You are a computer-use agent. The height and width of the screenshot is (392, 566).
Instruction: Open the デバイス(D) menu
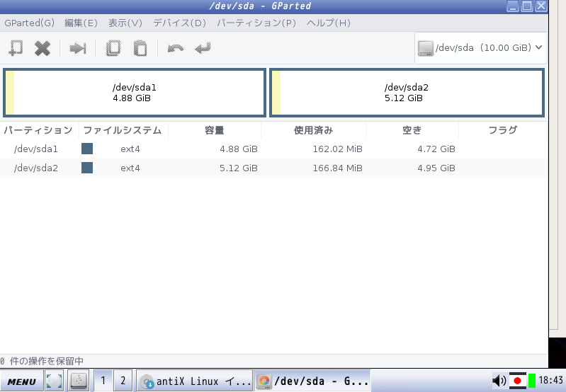coord(179,23)
